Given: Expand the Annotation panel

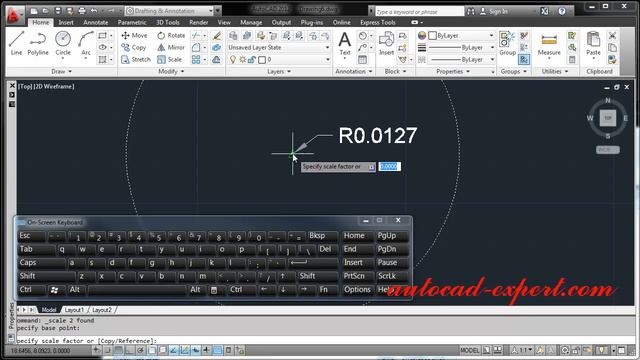Looking at the screenshot, I should pyautogui.click(x=353, y=71).
